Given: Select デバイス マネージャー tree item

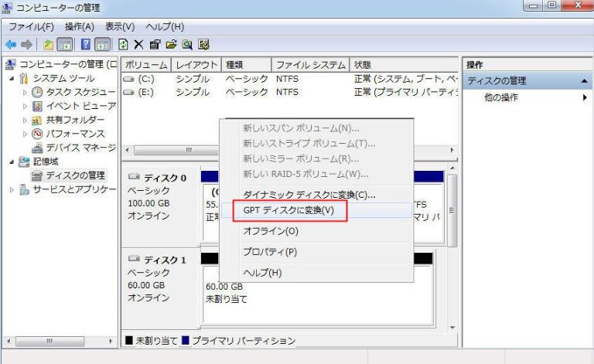Looking at the screenshot, I should coord(80,148).
